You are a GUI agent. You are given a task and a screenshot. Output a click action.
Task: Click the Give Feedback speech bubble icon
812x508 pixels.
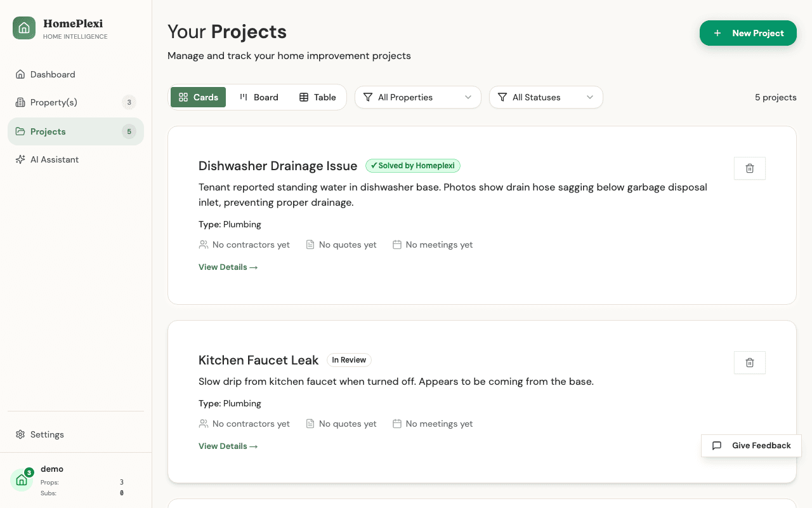716,445
